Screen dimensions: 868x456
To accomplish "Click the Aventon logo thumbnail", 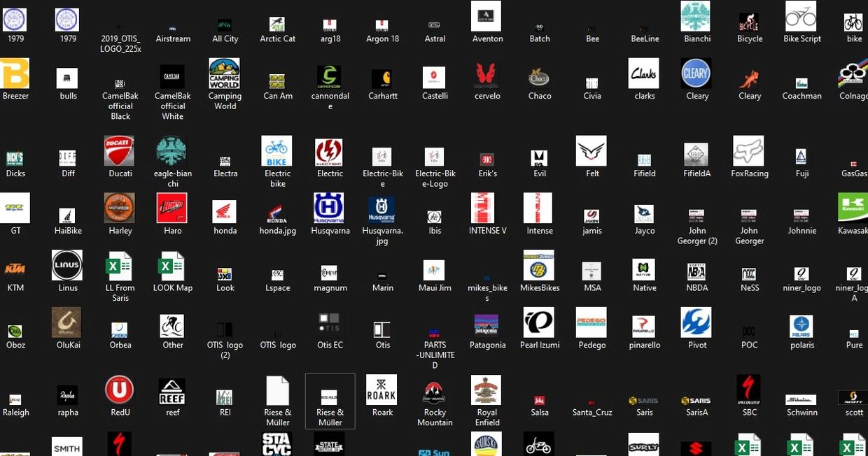I will click(x=487, y=16).
